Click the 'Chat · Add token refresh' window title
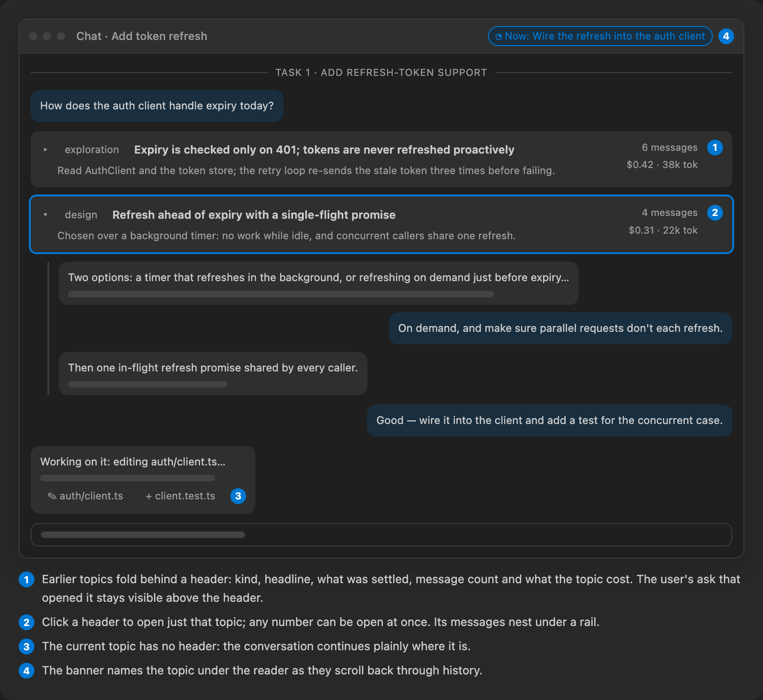 142,36
